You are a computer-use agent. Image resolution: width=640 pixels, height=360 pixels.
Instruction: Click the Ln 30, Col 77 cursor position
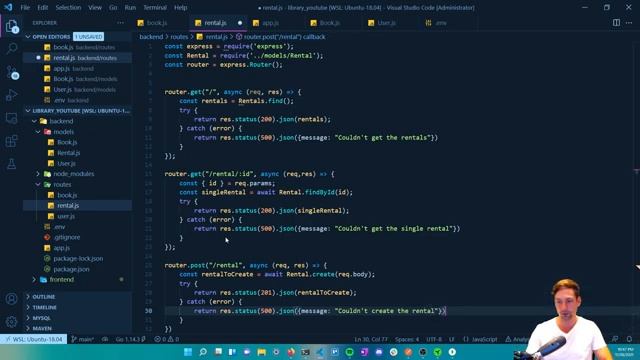pyautogui.click(x=371, y=339)
